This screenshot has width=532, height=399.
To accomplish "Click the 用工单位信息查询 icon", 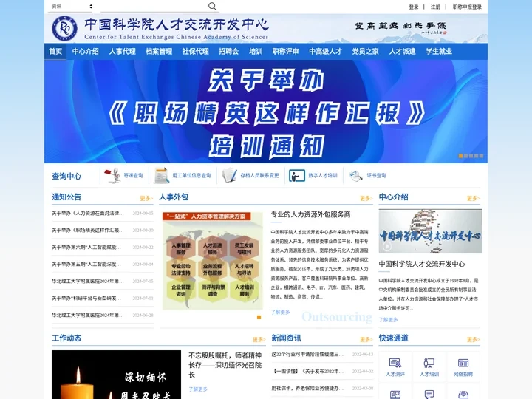I will [162, 175].
